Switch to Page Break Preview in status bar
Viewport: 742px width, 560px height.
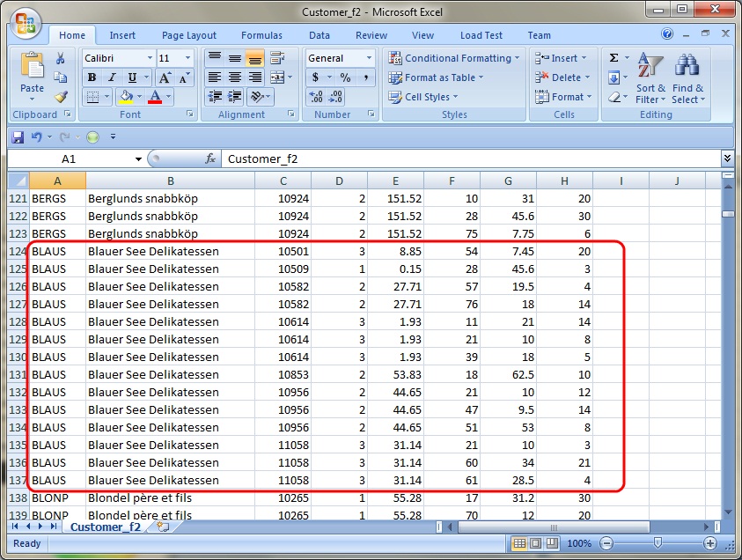[552, 543]
